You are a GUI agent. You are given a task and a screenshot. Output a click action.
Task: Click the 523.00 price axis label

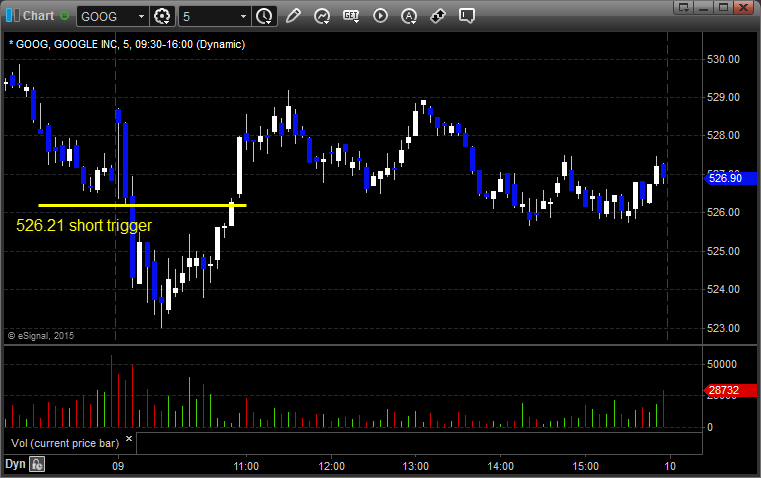723,329
